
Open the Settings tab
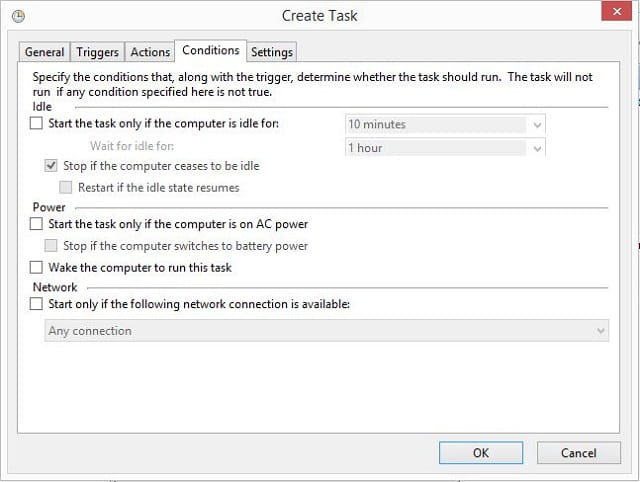coord(272,52)
